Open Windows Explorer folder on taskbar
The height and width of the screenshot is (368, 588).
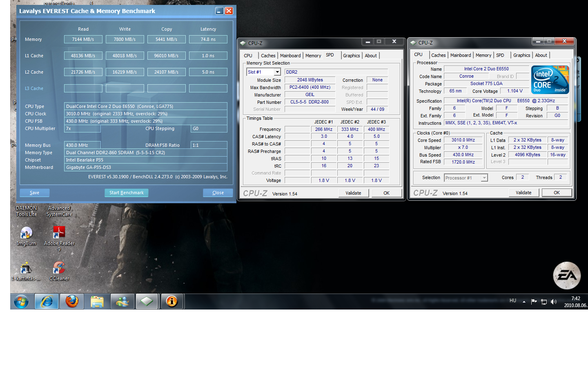97,302
